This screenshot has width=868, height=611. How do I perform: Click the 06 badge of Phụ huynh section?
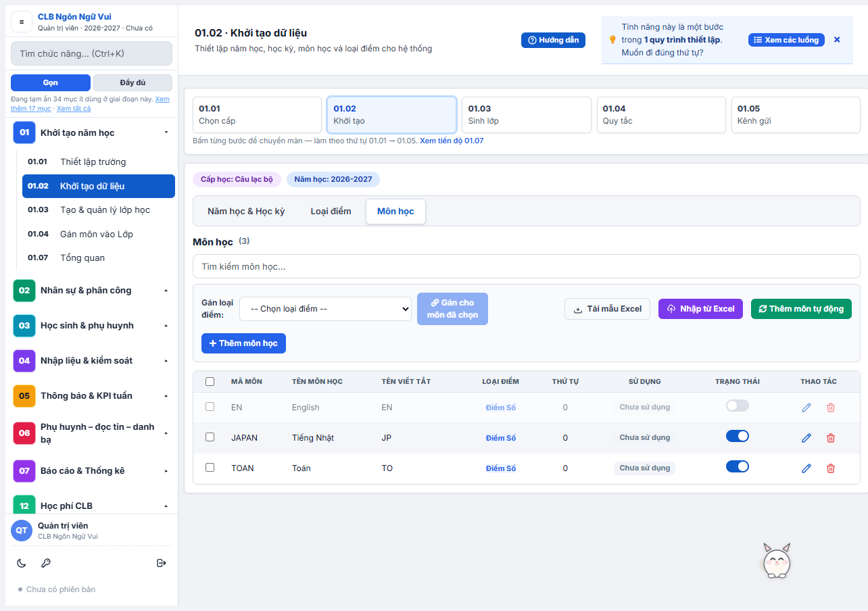[x=24, y=433]
